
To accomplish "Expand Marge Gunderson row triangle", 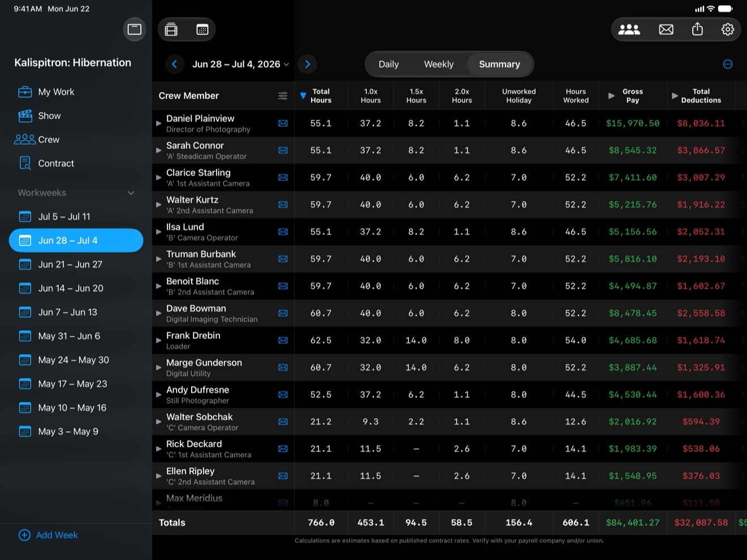I will point(159,368).
